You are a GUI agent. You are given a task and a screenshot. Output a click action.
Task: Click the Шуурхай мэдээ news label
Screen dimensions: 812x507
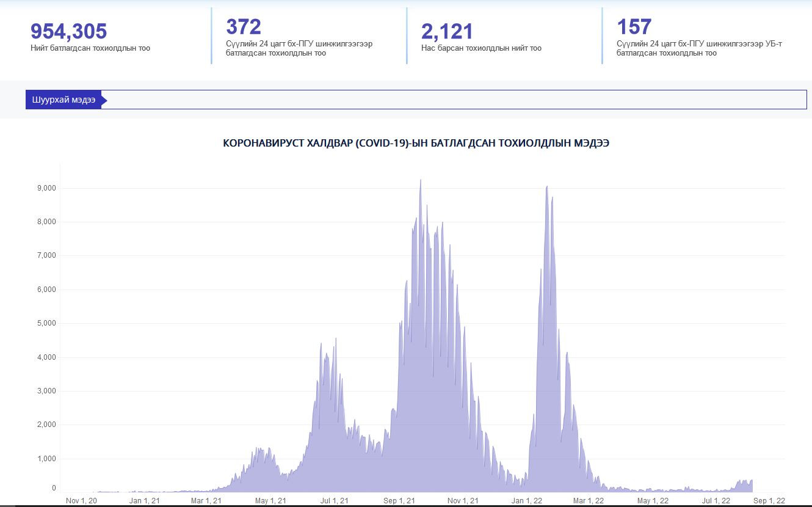click(x=63, y=100)
